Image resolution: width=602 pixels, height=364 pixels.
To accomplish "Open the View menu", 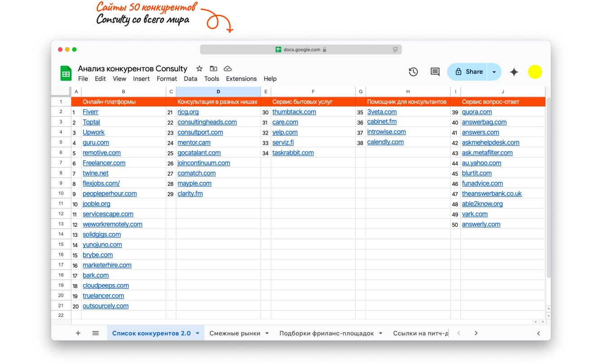I will coord(120,79).
